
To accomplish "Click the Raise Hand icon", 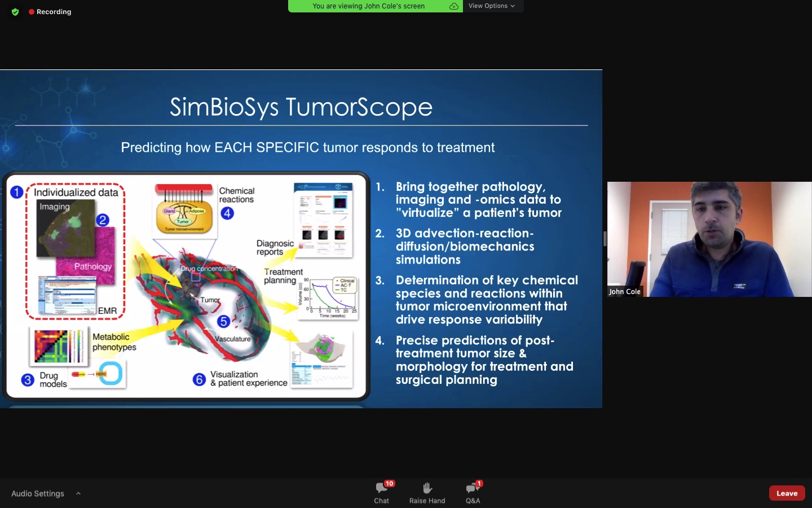I will [427, 488].
